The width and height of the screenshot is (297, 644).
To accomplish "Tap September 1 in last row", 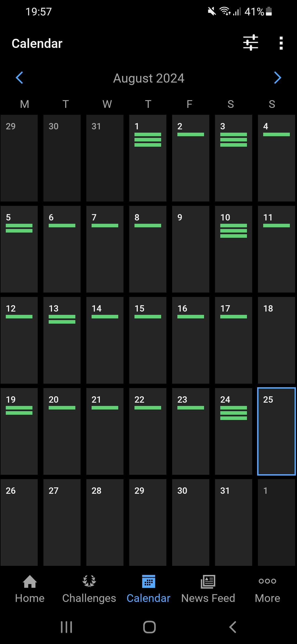I will 276,522.
